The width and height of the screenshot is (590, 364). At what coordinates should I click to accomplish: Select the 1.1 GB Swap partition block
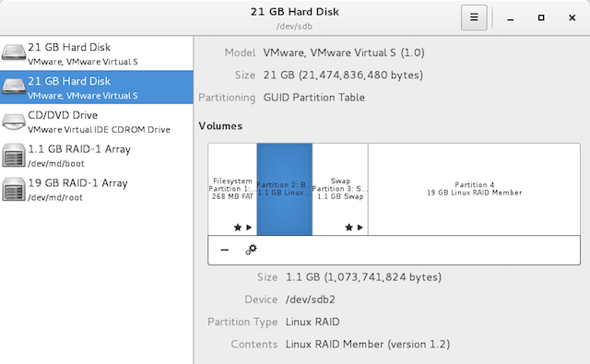(340, 189)
